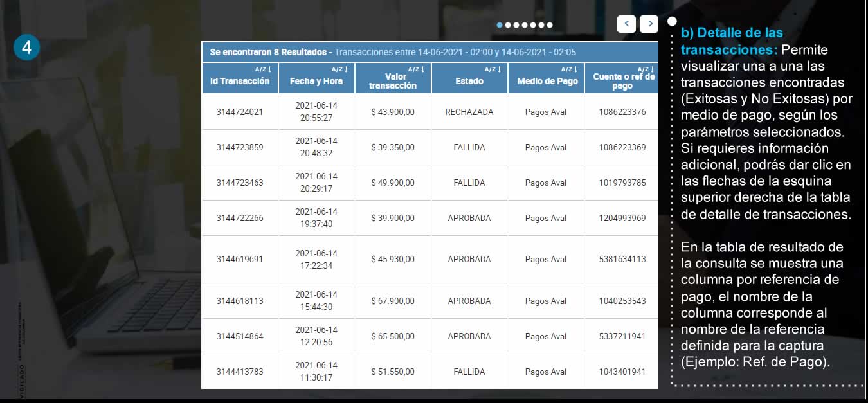
Task: Click payment reference 5337211941
Action: (x=622, y=336)
